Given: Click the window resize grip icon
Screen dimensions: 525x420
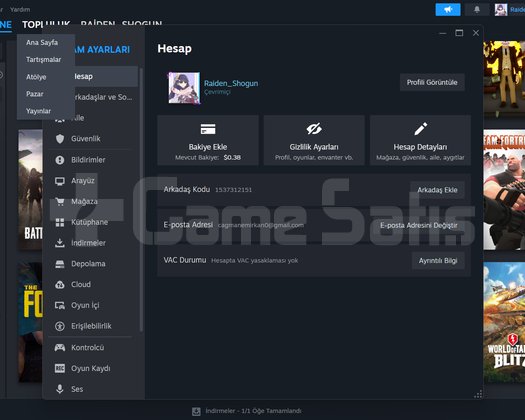Looking at the screenshot, I should tap(478, 394).
